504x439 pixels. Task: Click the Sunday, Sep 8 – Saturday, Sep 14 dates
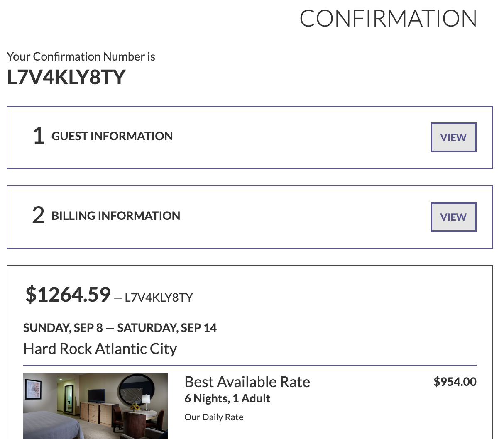[x=120, y=328]
